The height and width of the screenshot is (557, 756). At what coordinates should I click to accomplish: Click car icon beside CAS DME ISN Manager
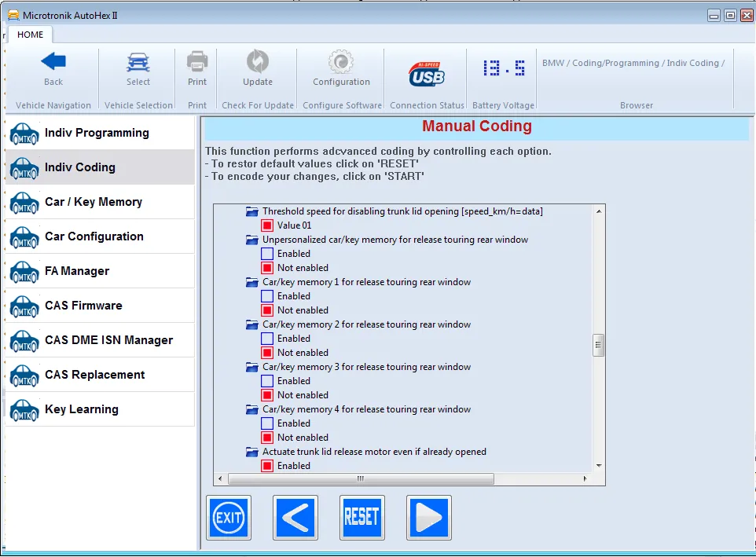(24, 341)
